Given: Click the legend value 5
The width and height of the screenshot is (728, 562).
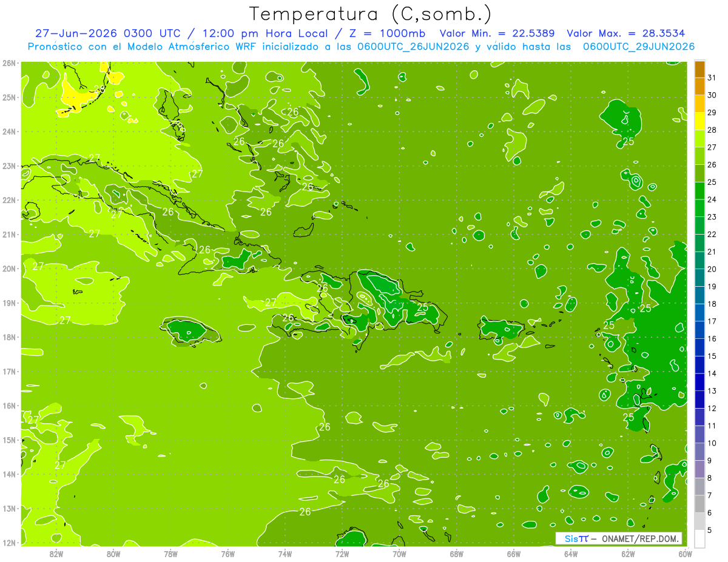Looking at the screenshot, I should coord(710,530).
